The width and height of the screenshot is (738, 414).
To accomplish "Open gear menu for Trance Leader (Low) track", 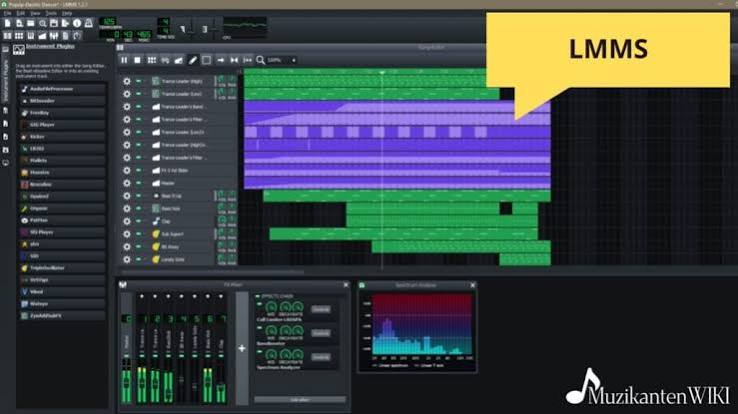I will point(127,94).
